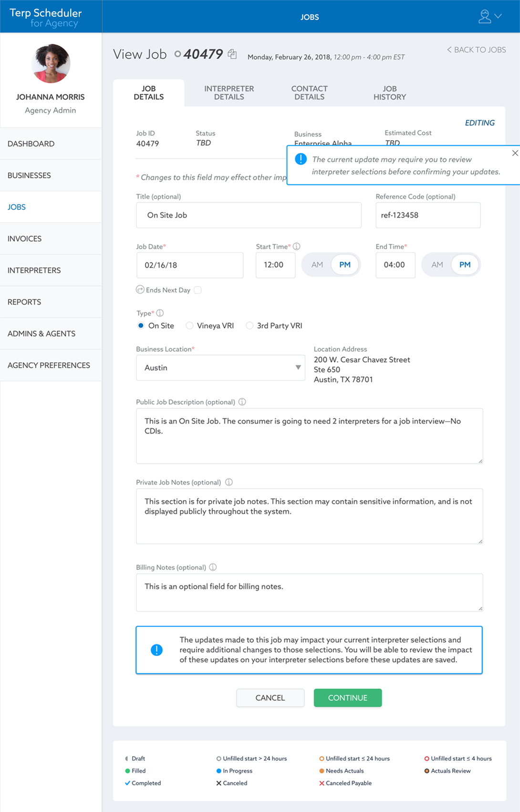Select the 3rd Party VRI job type
Image resolution: width=520 pixels, height=812 pixels.
(x=250, y=326)
